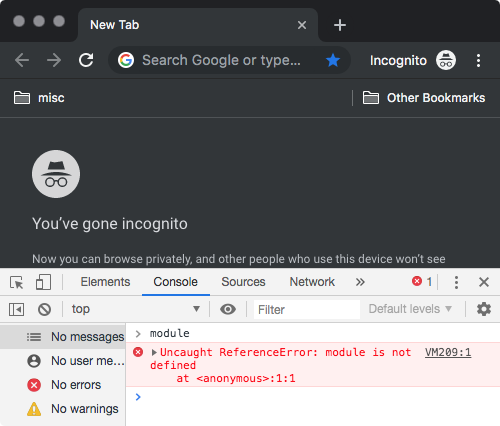
Task: Click the Incognito label text in toolbar
Action: (x=398, y=61)
